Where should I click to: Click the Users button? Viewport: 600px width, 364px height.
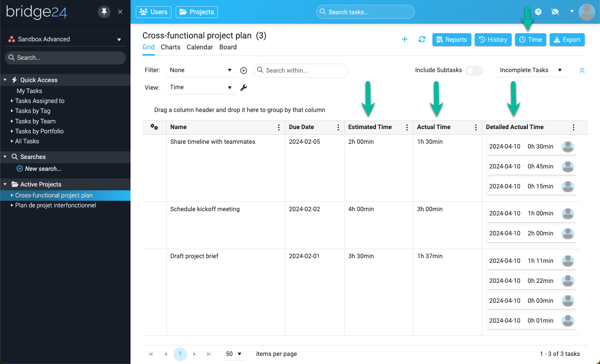point(153,12)
